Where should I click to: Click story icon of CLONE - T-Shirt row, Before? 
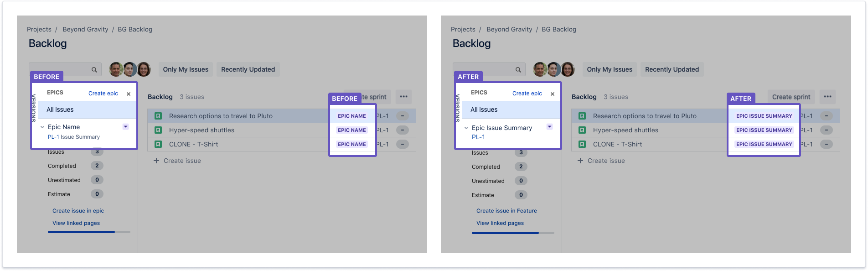coord(158,144)
